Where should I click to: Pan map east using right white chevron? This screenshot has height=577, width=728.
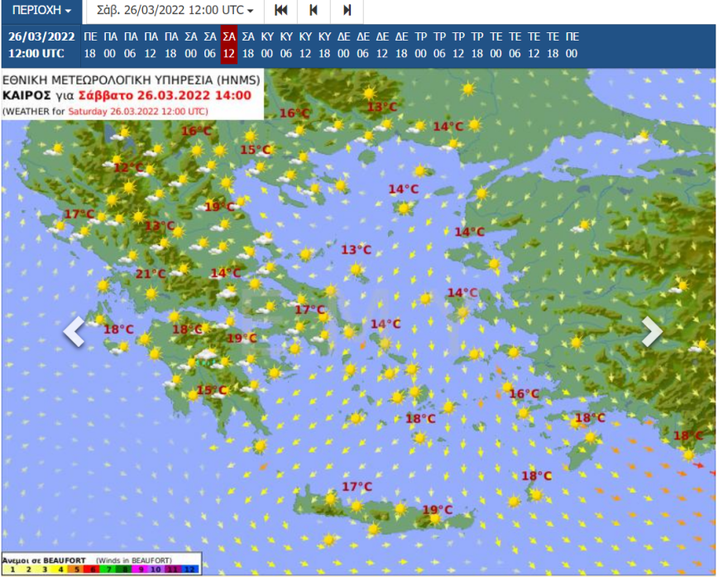[653, 331]
